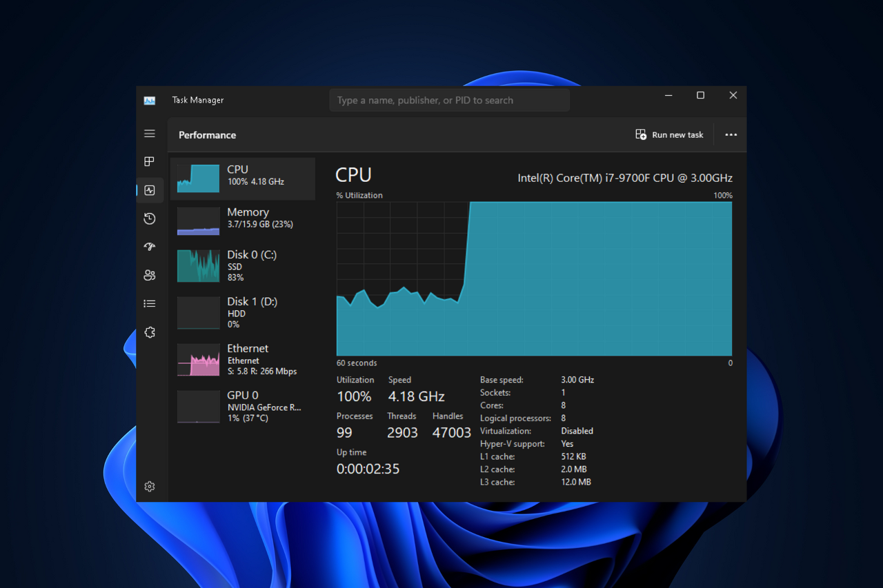883x588 pixels.
Task: Focus the search box for name, publisher, or PID
Action: (449, 100)
